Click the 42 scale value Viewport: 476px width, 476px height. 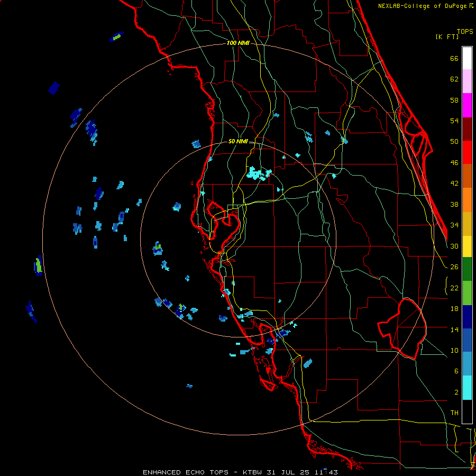(454, 184)
